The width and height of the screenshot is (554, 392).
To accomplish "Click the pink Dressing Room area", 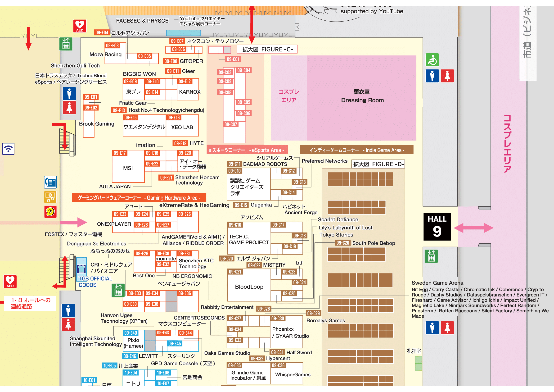I will [x=362, y=96].
